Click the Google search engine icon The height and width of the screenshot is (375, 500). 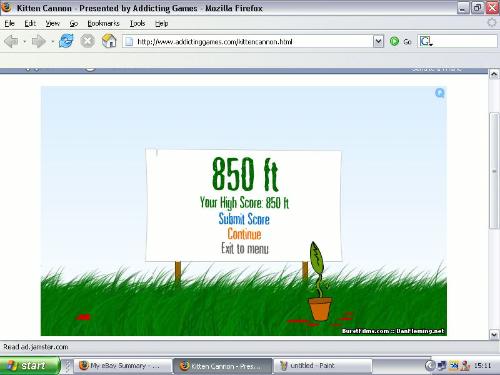point(426,41)
